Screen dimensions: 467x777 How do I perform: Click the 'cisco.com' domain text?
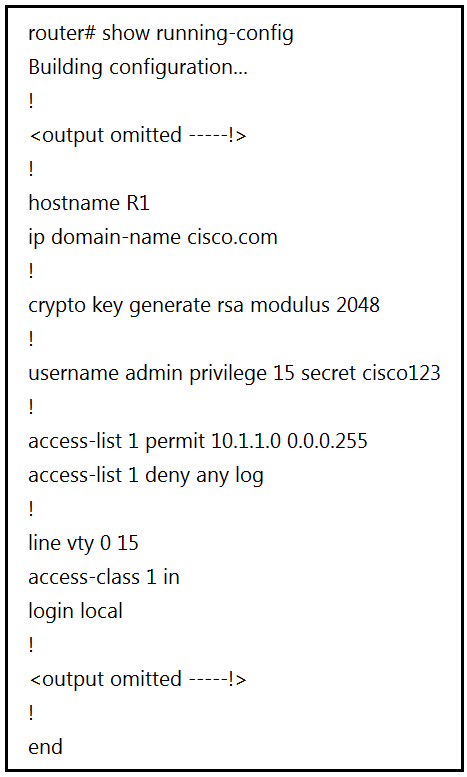(232, 237)
